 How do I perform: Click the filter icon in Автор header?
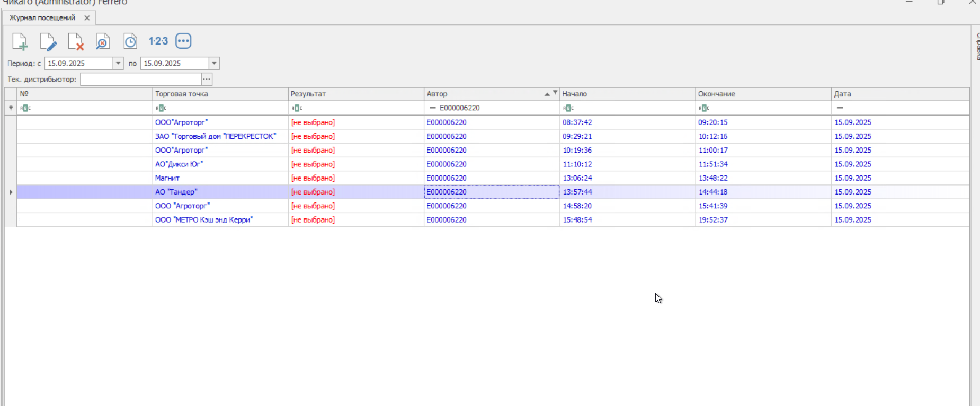point(555,92)
